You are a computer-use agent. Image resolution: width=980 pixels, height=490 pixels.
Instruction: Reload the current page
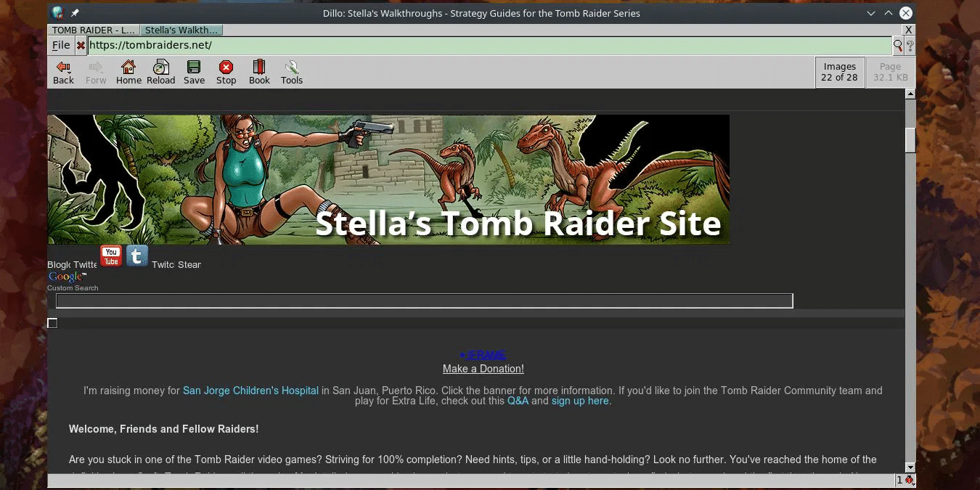(160, 72)
